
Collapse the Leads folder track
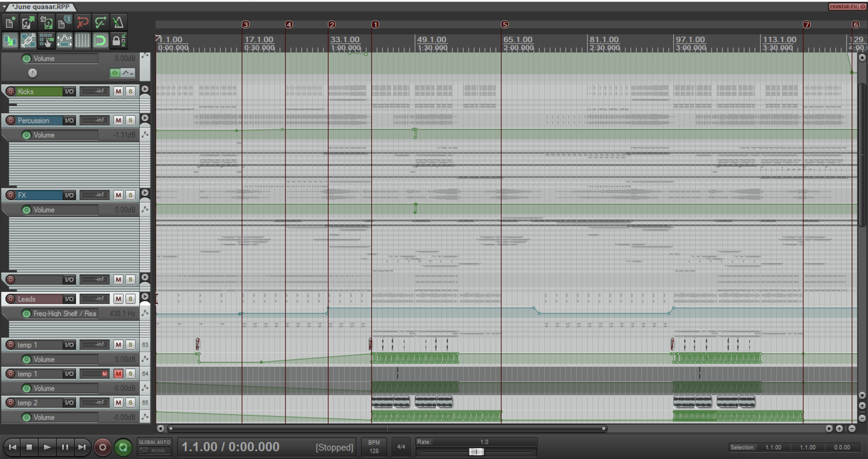click(145, 296)
